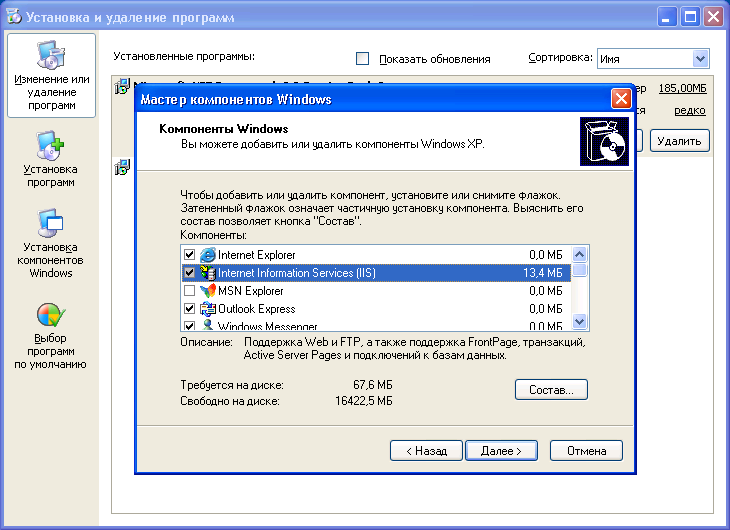
Task: Uncheck the Outlook Express component
Action: coord(189,309)
